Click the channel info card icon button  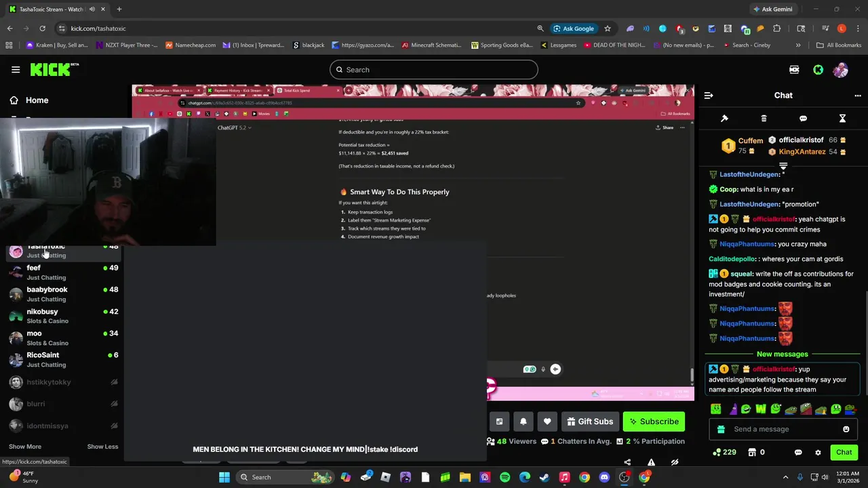(x=499, y=422)
